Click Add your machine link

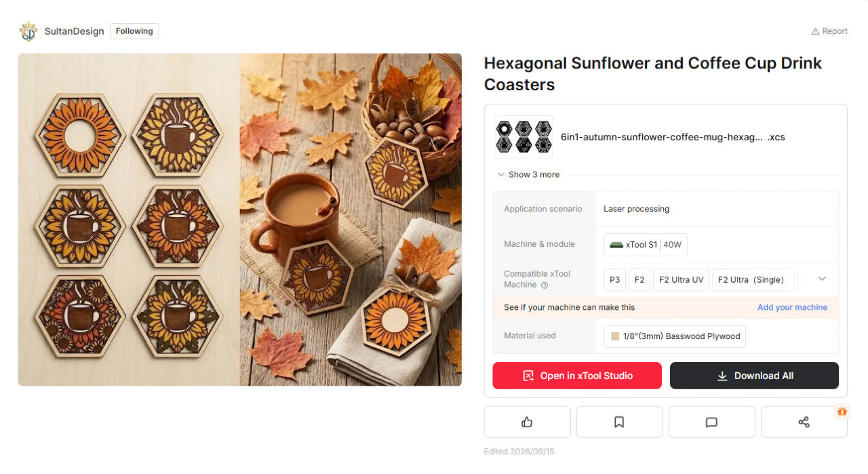(x=792, y=307)
